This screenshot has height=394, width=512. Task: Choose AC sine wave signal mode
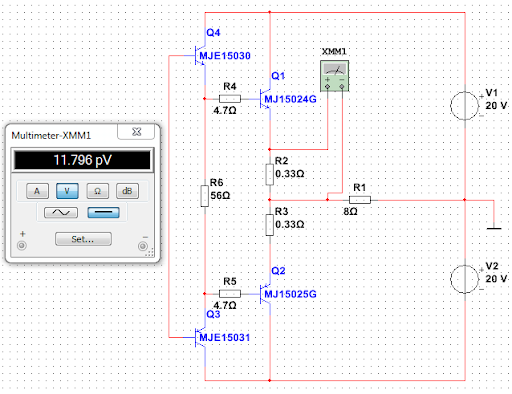point(61,212)
